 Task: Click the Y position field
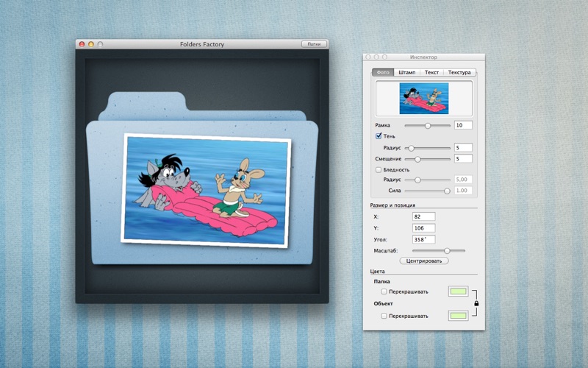(x=424, y=228)
